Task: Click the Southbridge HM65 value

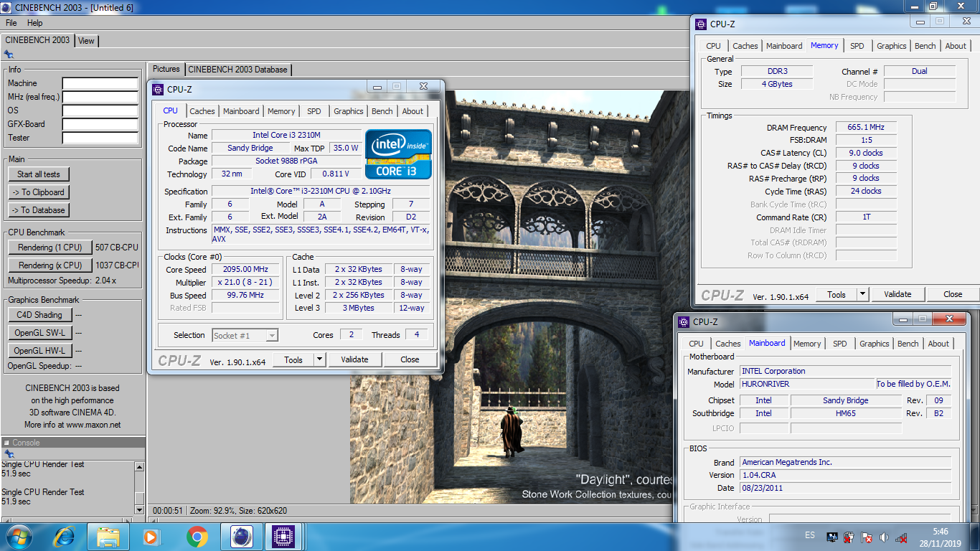Action: tap(846, 413)
